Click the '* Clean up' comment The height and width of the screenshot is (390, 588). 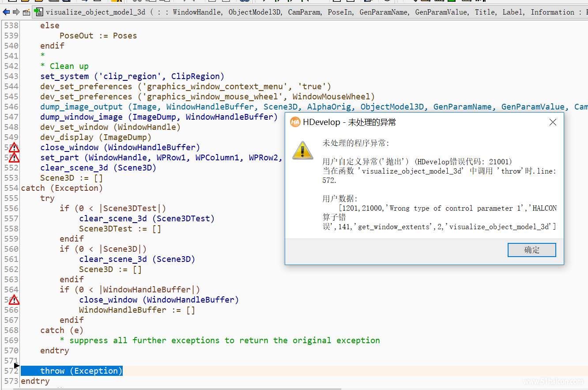click(x=64, y=66)
